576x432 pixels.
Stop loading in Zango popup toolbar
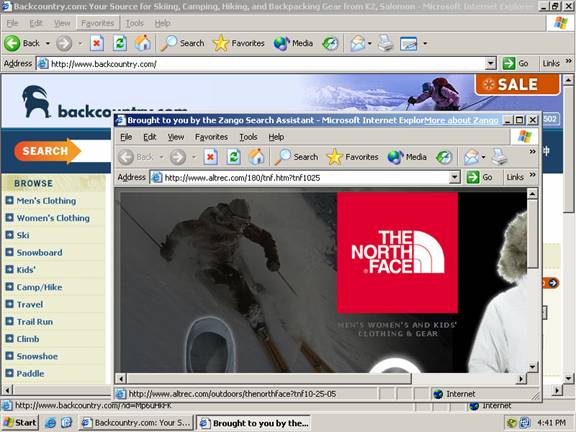pyautogui.click(x=210, y=157)
